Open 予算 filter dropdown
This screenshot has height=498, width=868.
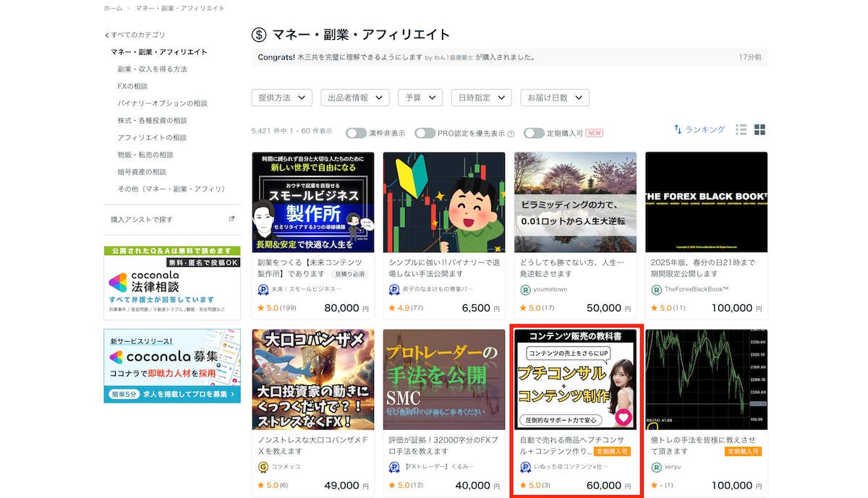(420, 98)
